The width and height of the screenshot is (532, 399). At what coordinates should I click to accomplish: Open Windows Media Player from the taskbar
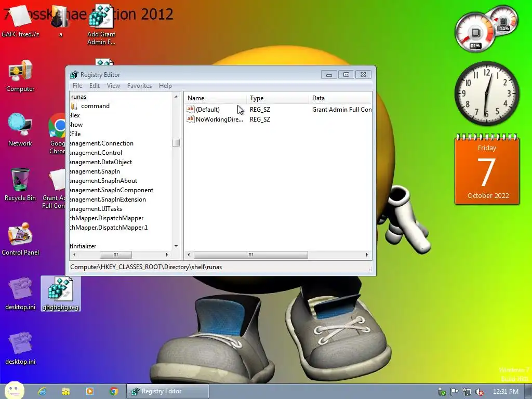pyautogui.click(x=90, y=391)
